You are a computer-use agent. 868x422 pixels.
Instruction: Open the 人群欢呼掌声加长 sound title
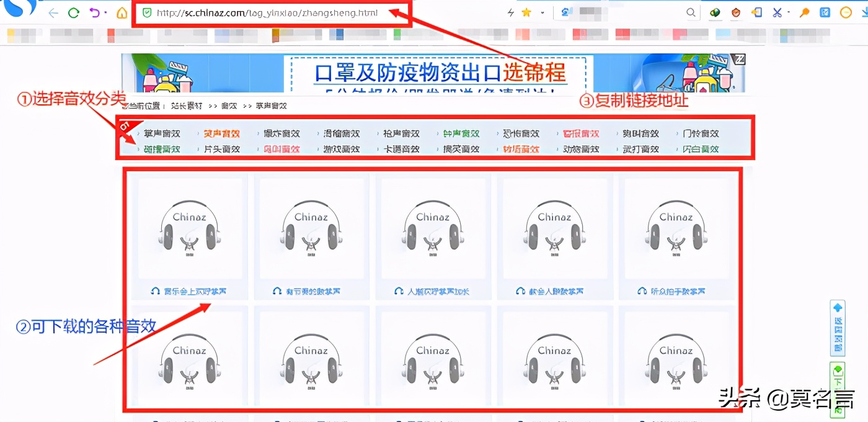[x=438, y=291]
